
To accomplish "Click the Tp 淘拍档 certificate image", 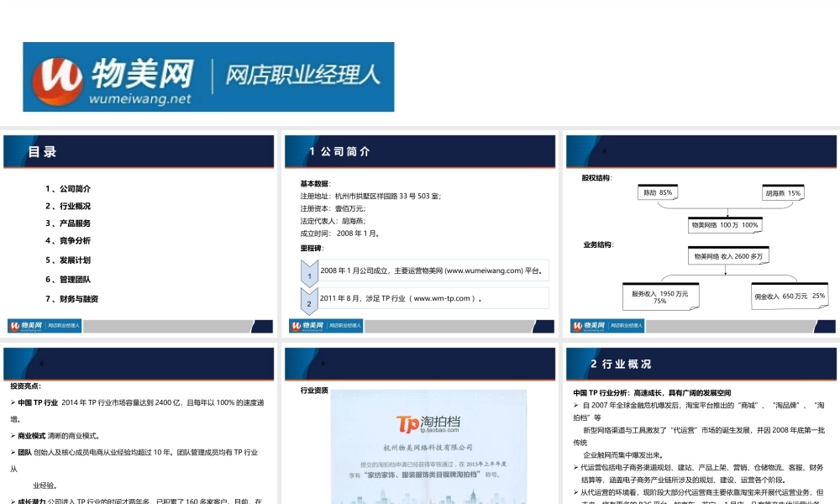I will pyautogui.click(x=428, y=447).
